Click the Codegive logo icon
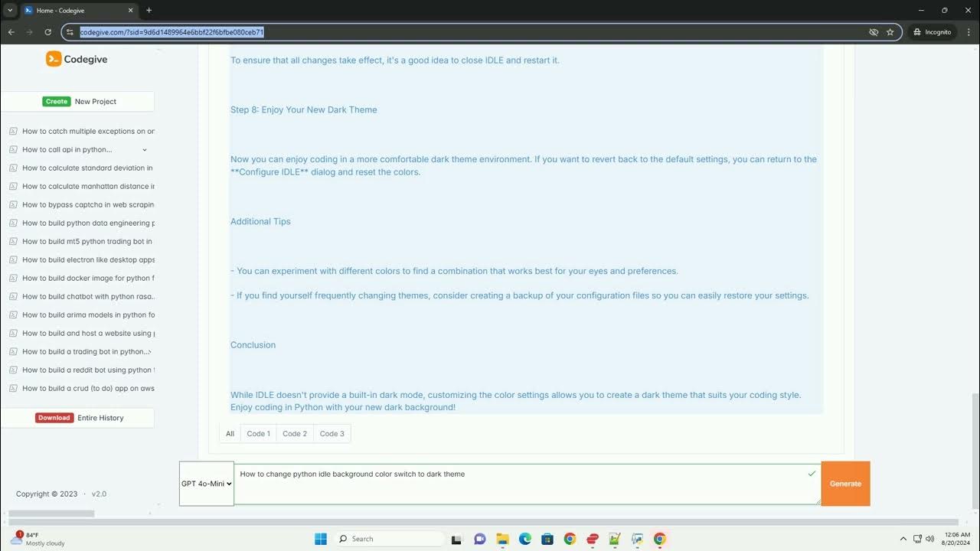980x551 pixels. pyautogui.click(x=54, y=59)
